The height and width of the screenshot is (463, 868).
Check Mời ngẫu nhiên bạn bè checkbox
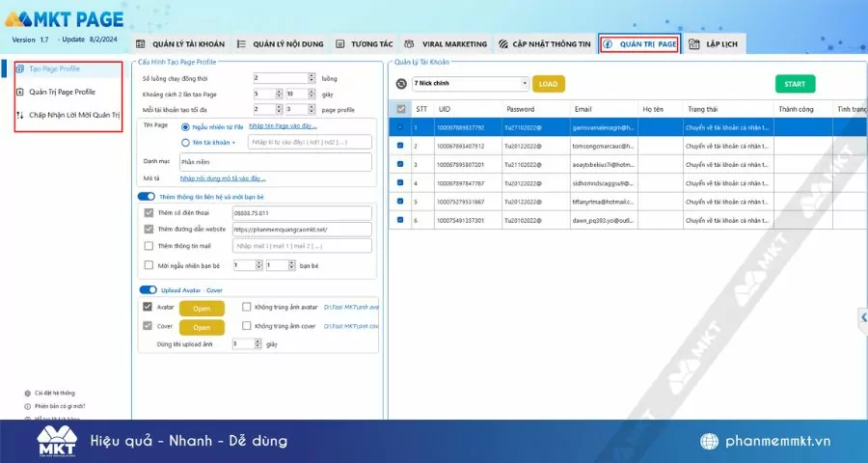click(x=149, y=265)
